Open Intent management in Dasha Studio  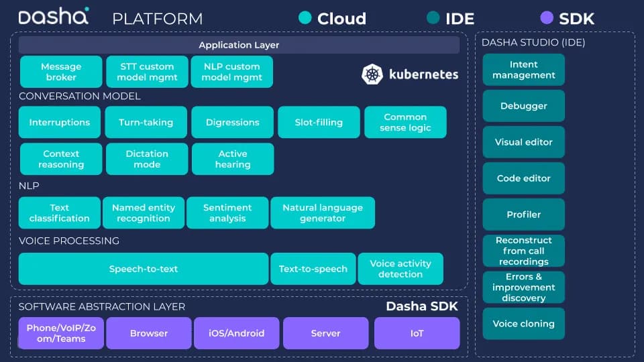(x=524, y=70)
